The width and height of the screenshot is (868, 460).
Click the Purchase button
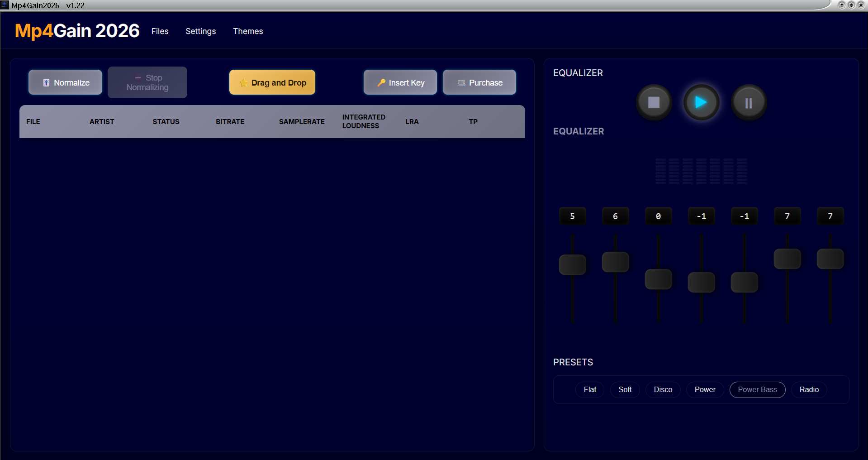tap(479, 82)
